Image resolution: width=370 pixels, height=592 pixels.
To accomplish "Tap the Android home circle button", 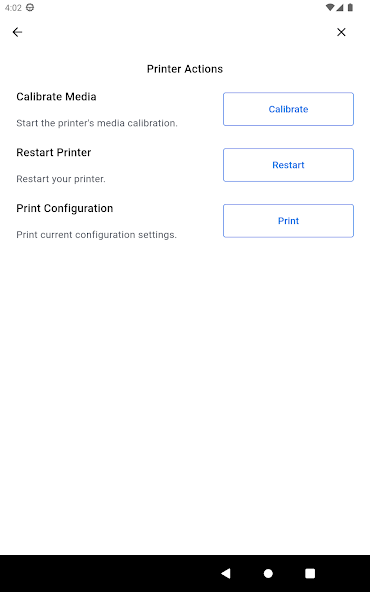I will pos(268,574).
